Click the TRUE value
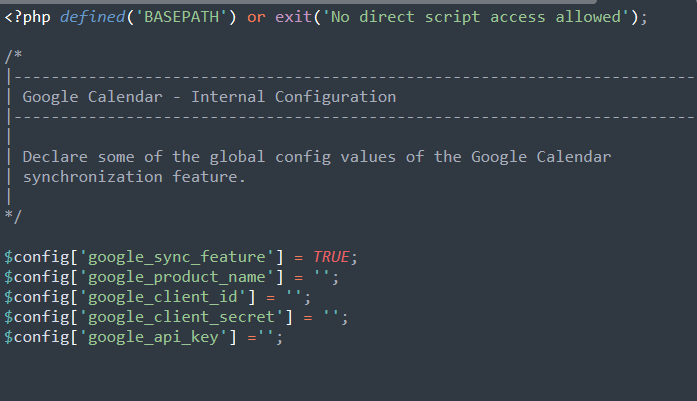The width and height of the screenshot is (697, 401). tap(331, 256)
